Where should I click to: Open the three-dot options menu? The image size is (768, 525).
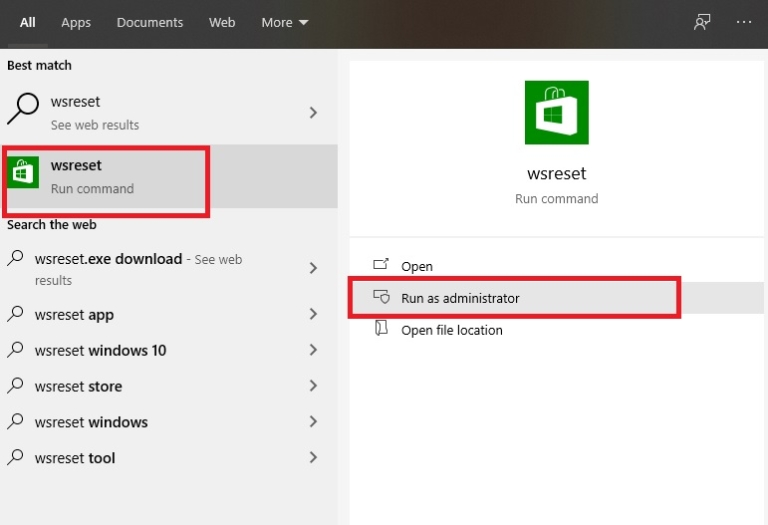coord(743,22)
